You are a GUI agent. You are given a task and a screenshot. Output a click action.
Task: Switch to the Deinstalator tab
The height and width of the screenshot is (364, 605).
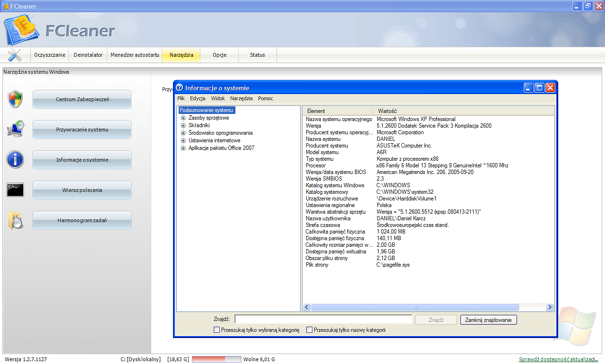click(x=88, y=55)
